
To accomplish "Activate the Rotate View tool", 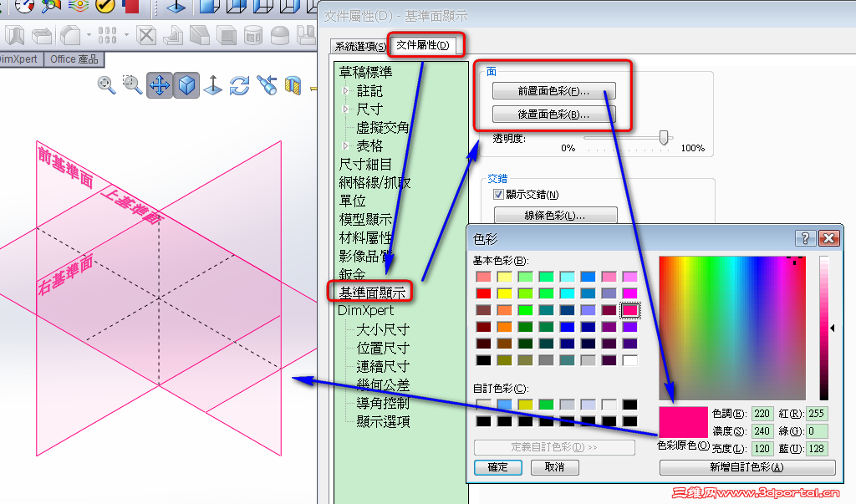I will 240,86.
